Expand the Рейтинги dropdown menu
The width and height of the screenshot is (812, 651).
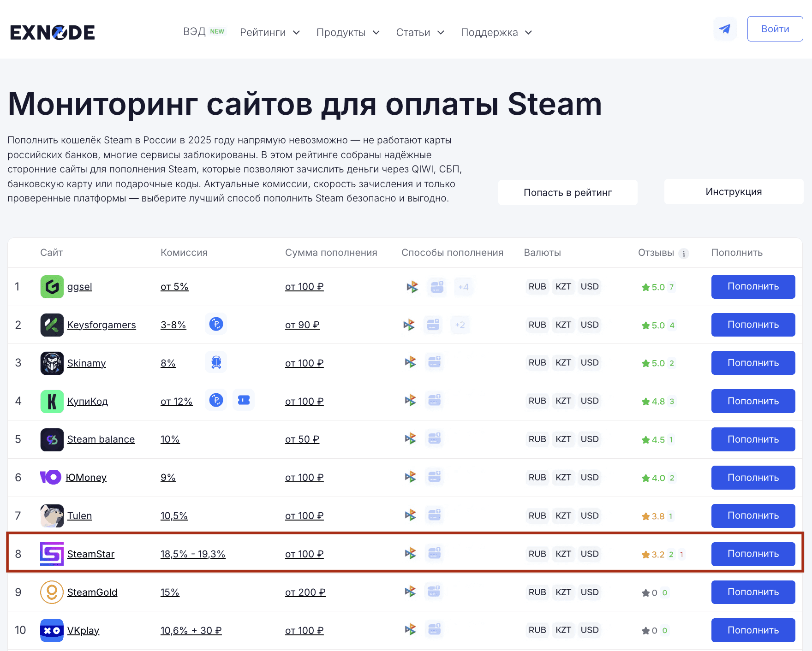[270, 32]
